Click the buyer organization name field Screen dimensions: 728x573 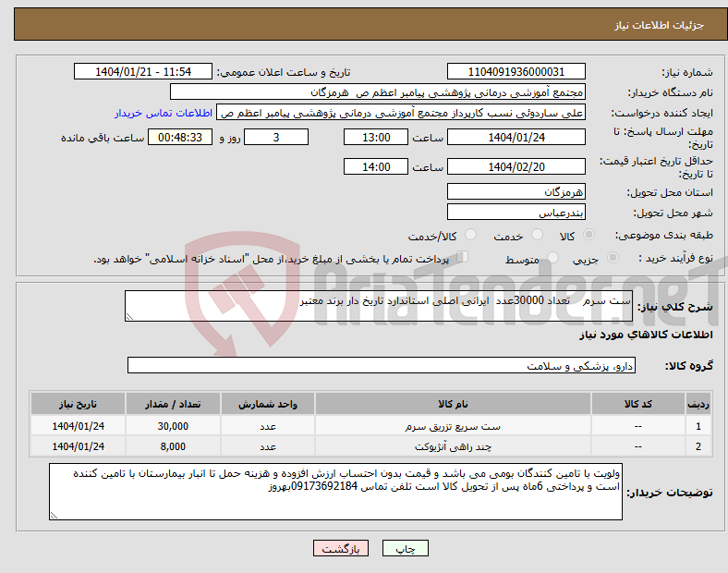(x=378, y=91)
